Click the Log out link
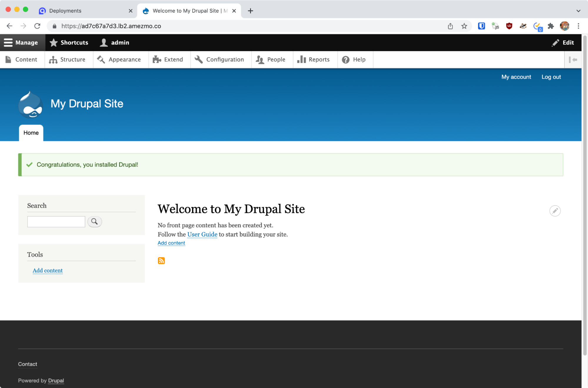 (551, 77)
